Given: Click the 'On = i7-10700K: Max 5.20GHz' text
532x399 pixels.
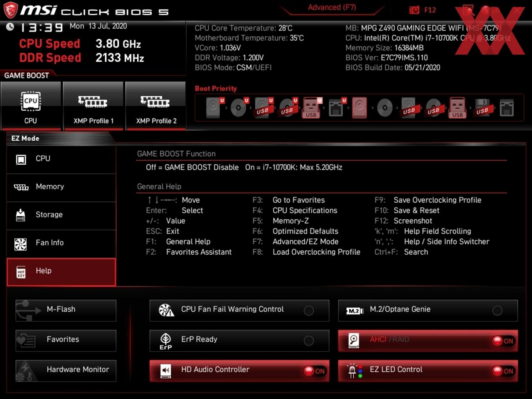Looking at the screenshot, I should pos(294,167).
